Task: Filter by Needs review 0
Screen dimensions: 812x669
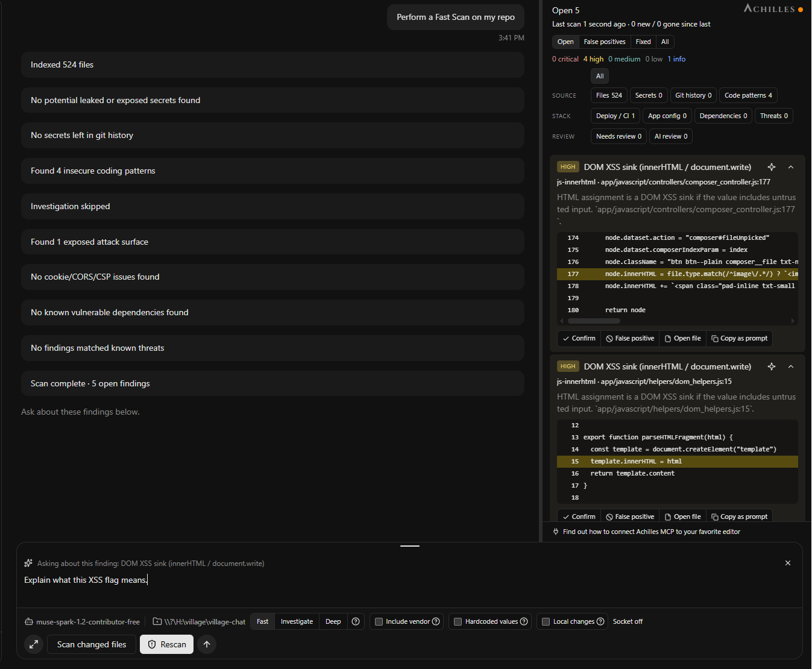Action: 618,136
